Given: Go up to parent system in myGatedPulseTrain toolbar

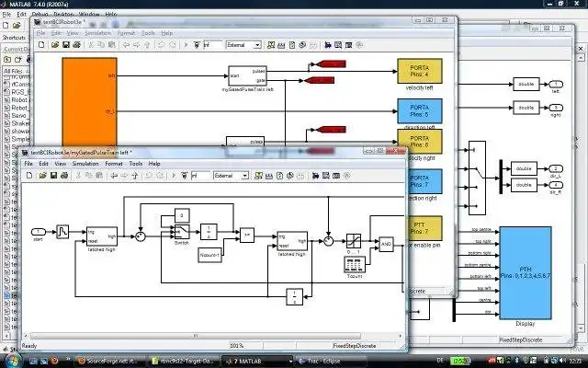Looking at the screenshot, I should (135, 176).
